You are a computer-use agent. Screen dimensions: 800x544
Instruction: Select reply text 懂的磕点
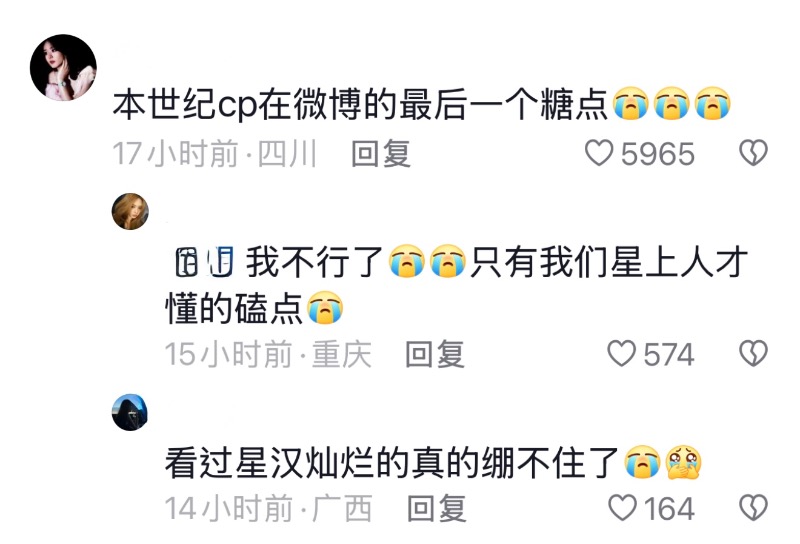[234, 309]
